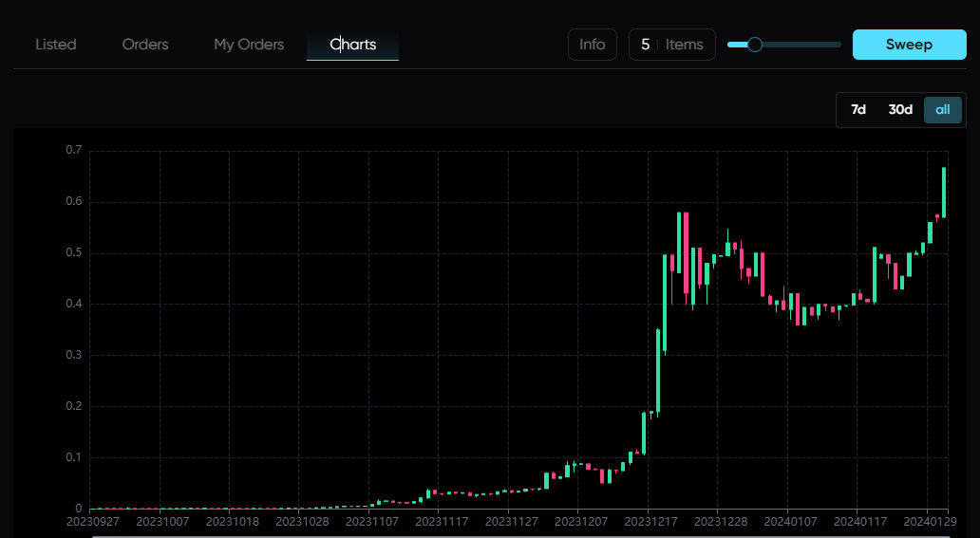Go to the My Orders tab
The image size is (980, 538).
[x=249, y=45]
